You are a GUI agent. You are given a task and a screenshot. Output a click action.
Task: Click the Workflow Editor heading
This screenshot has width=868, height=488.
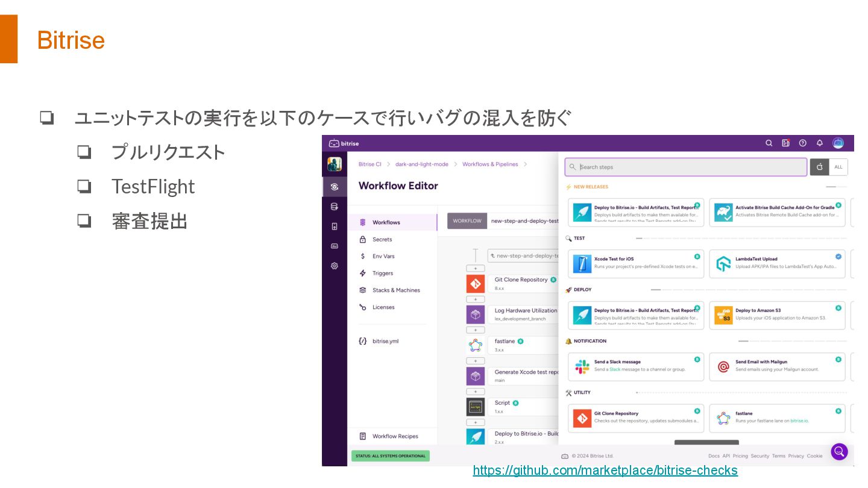(398, 186)
